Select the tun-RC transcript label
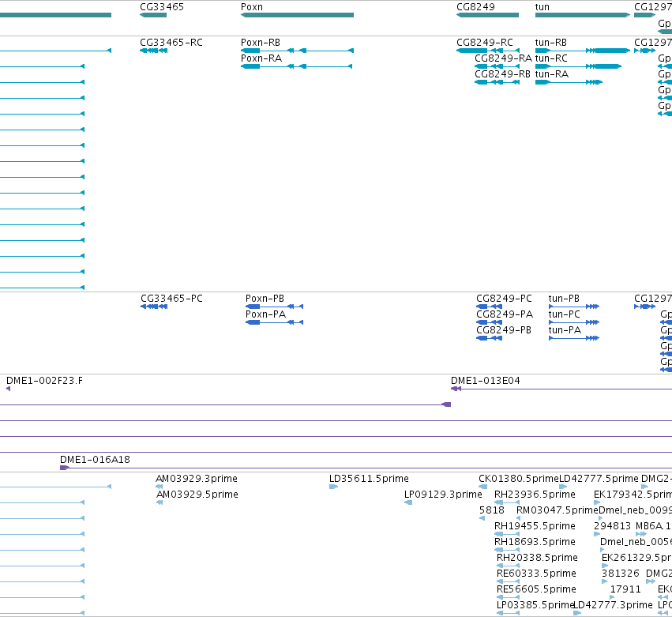 (x=551, y=58)
